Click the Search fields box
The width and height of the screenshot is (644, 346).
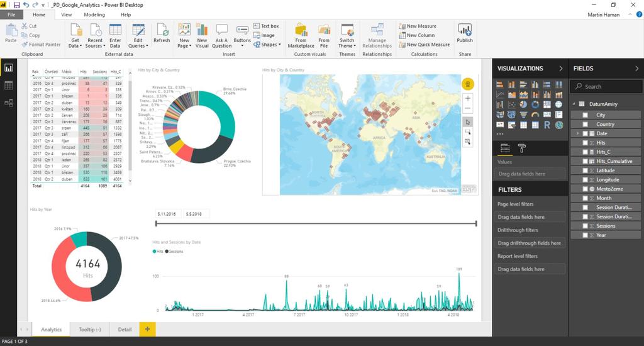(606, 87)
